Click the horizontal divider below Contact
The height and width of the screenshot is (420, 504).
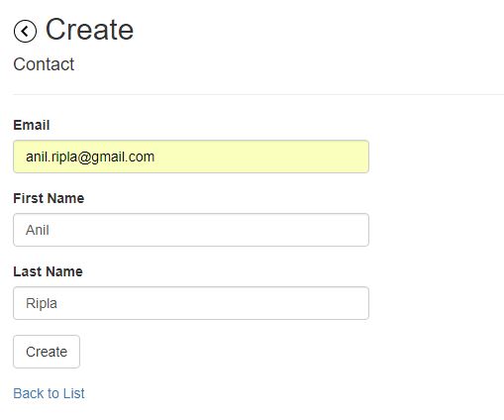pos(258,94)
